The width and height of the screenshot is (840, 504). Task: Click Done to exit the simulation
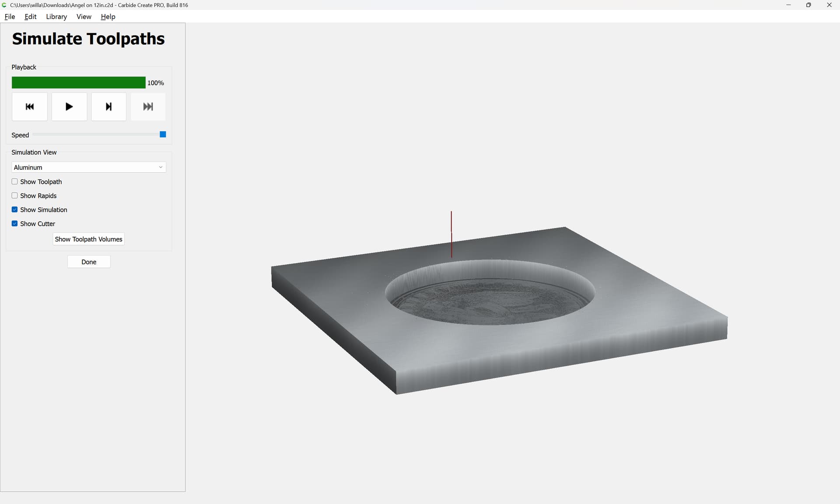[89, 262]
